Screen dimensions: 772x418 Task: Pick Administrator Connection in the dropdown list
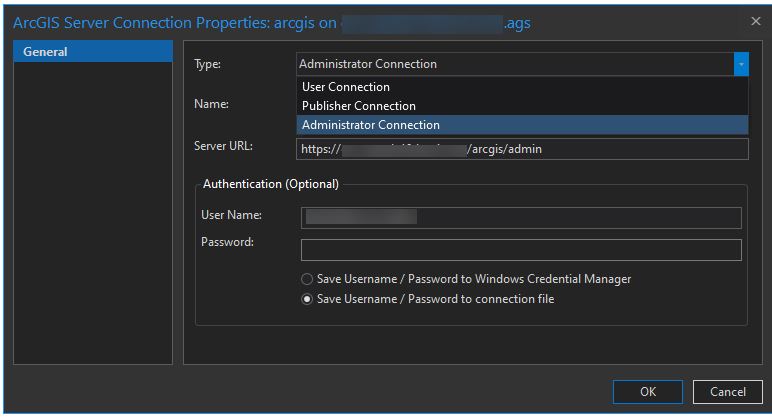click(522, 125)
